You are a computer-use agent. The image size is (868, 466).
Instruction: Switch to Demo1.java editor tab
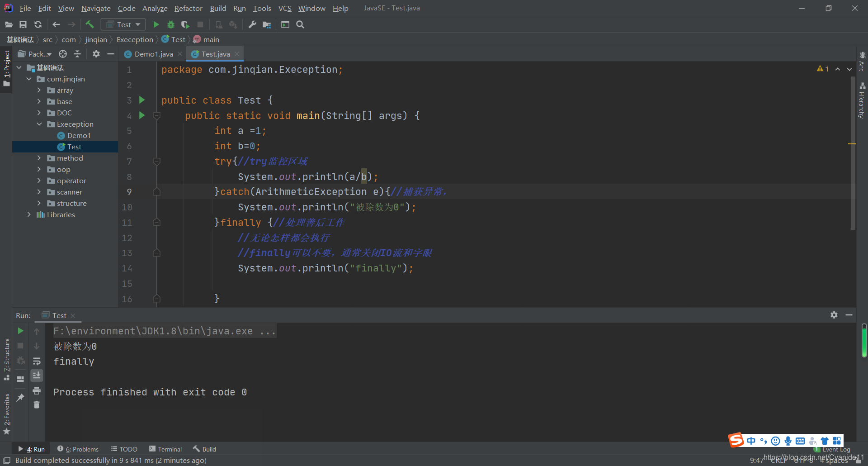click(153, 54)
